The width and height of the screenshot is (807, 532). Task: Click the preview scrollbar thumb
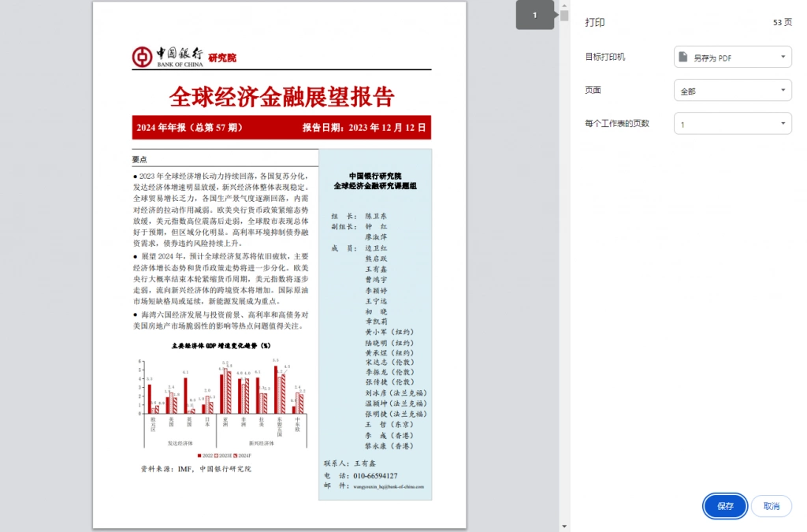[x=564, y=16]
